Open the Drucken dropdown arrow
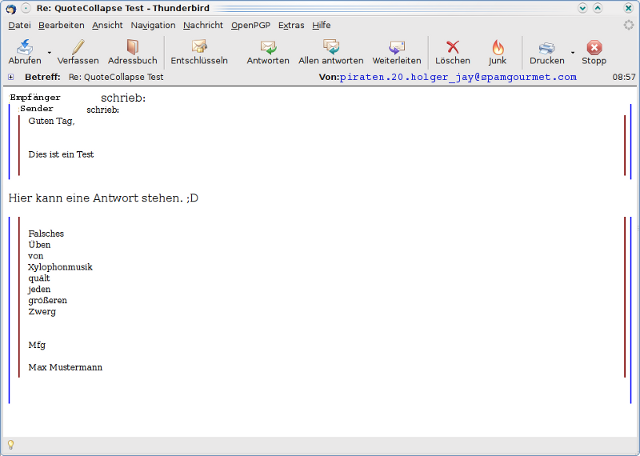Image resolution: width=640 pixels, height=456 pixels. [573, 52]
